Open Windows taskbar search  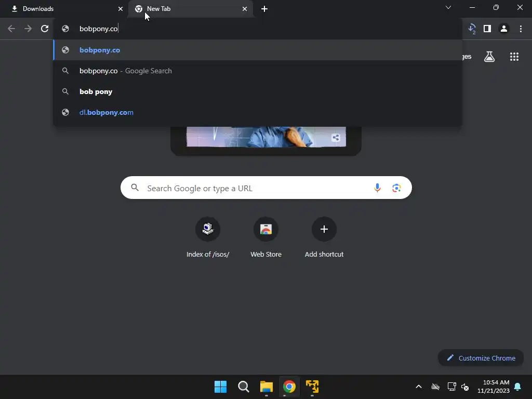coord(243,387)
